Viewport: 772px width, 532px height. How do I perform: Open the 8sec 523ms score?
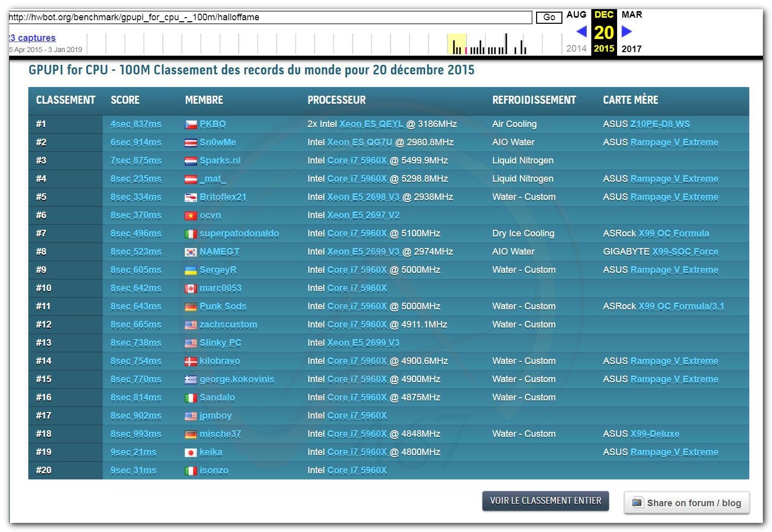click(136, 252)
